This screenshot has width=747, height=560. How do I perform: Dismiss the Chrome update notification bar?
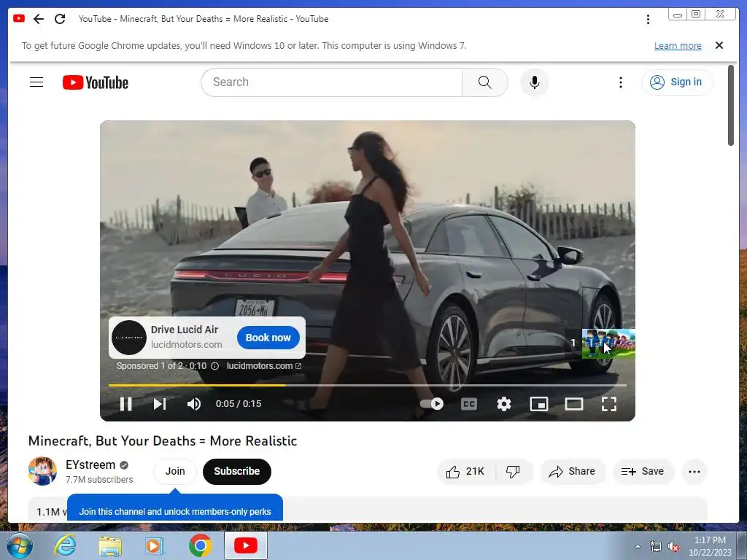click(719, 45)
